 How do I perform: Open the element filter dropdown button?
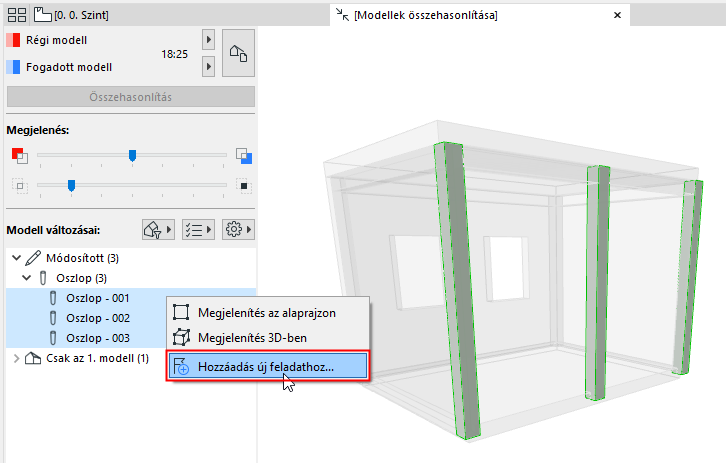point(158,230)
